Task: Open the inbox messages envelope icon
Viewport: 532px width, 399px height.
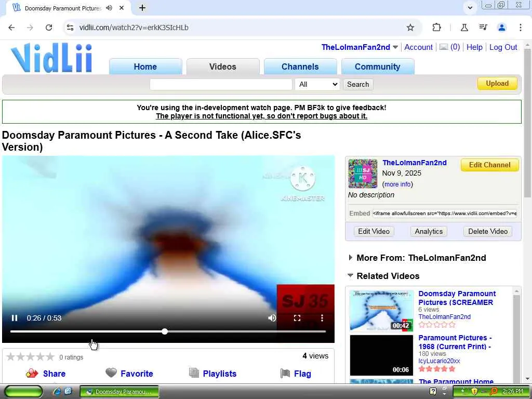Action: click(x=444, y=47)
